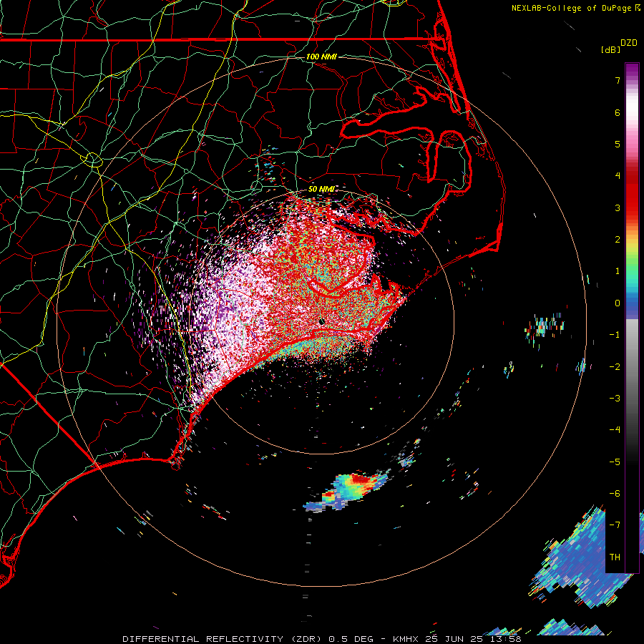Image resolution: width=644 pixels, height=644 pixels.
Task: Click the 5 value on the color scale
Action: (x=618, y=144)
